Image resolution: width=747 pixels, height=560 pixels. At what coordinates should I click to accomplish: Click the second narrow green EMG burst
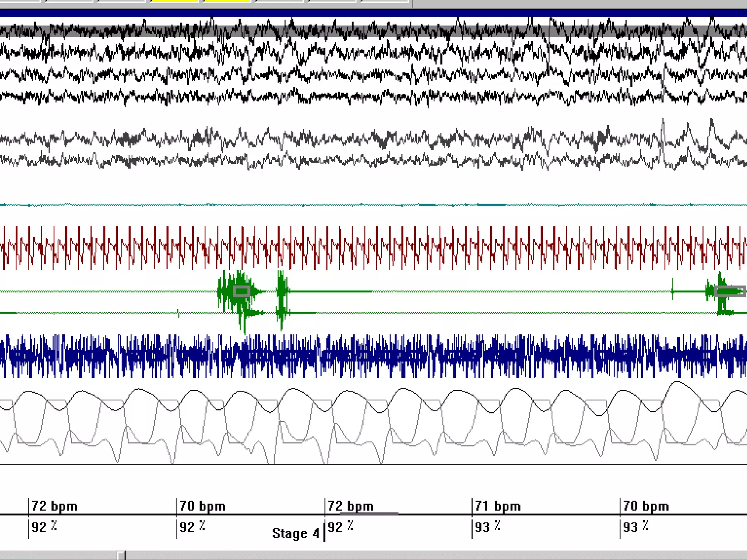coord(282,295)
